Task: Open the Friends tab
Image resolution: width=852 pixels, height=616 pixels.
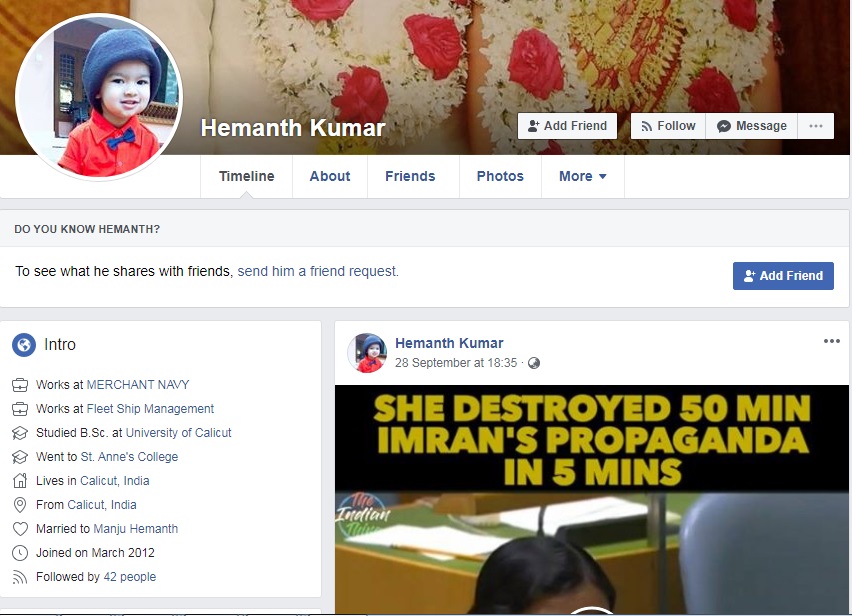Action: coord(410,176)
